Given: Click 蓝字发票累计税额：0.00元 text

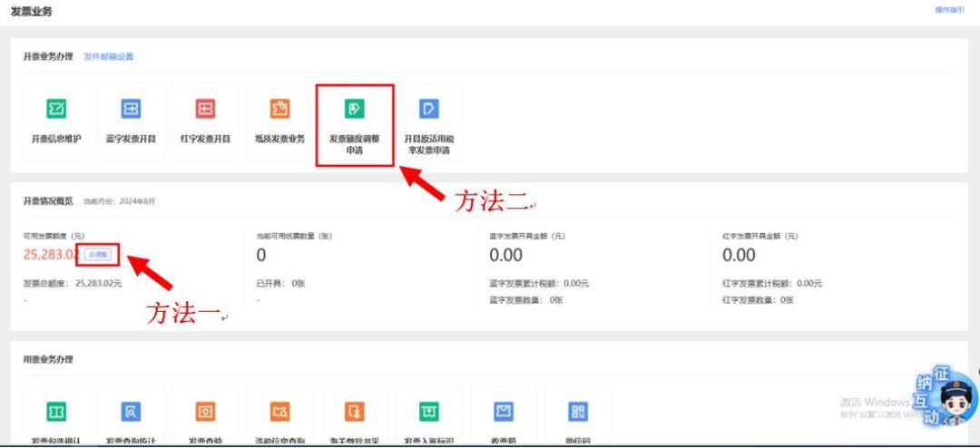Looking at the screenshot, I should 539,284.
